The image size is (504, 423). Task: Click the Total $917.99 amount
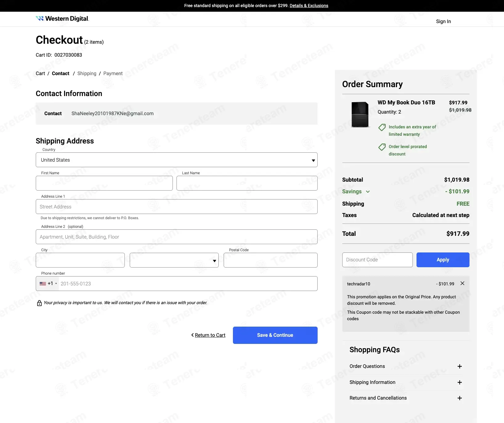click(458, 234)
